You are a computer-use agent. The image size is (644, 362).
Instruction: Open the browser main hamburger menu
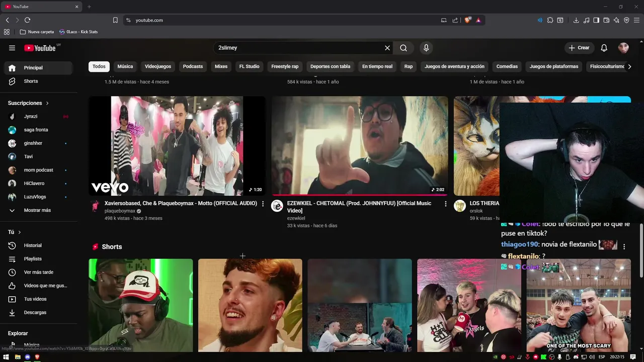pos(636,20)
